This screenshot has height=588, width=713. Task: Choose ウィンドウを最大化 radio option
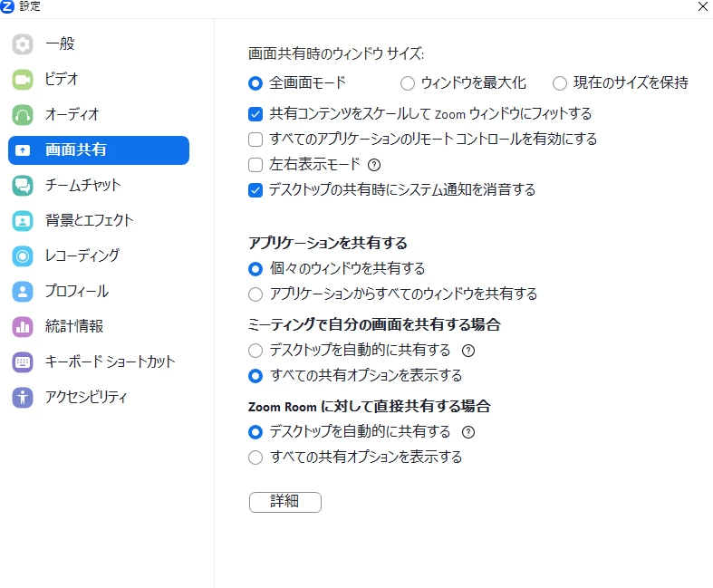[407, 83]
